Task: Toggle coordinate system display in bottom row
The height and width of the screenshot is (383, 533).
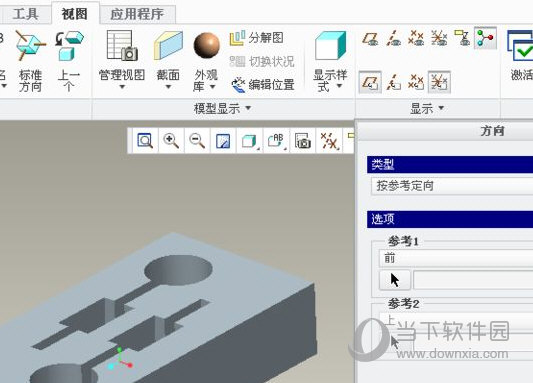Action: (x=439, y=82)
